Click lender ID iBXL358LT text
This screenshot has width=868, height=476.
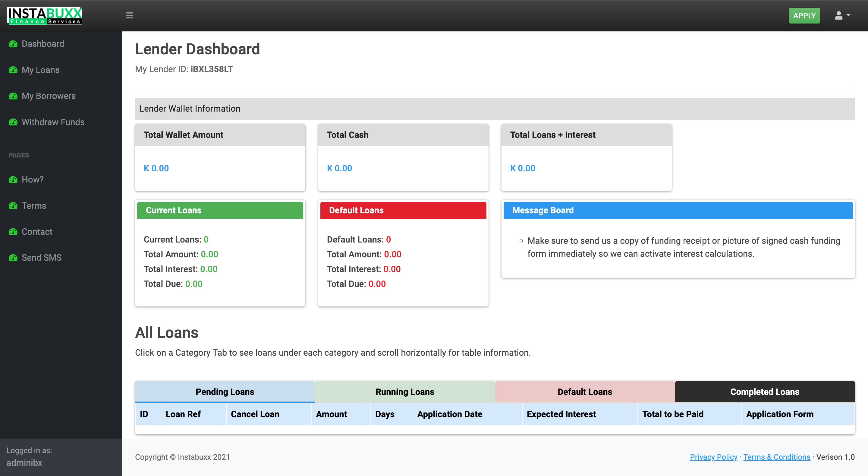[212, 69]
